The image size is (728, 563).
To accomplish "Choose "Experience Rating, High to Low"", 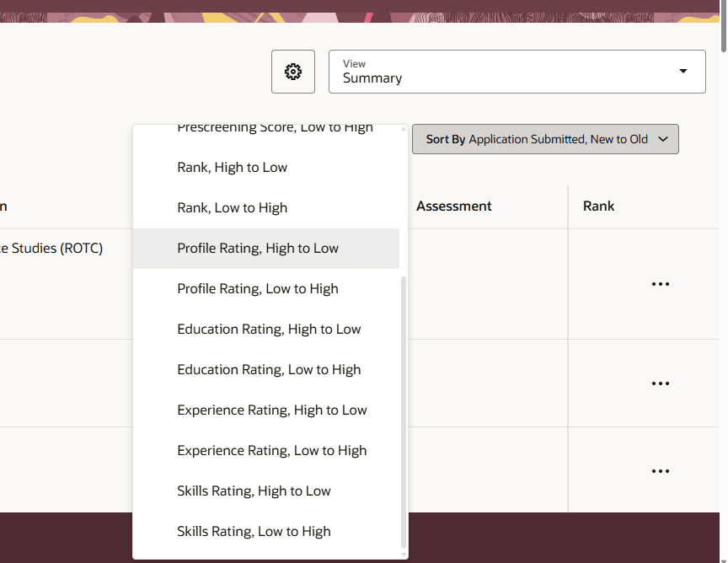I will 271,410.
